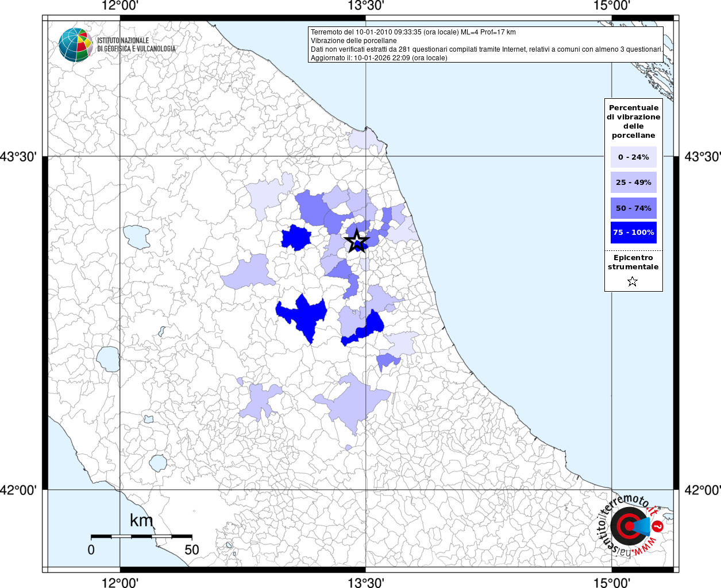Click the 42°00' label on left axis
Screen dimensions: 721x588
click(x=18, y=490)
